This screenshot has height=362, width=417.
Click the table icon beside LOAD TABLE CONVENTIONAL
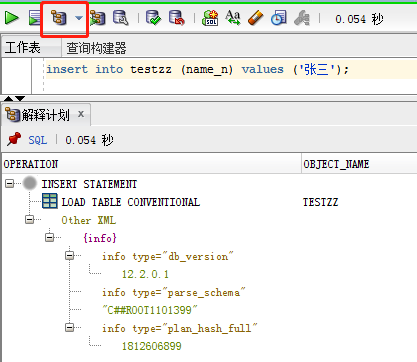[x=50, y=201]
